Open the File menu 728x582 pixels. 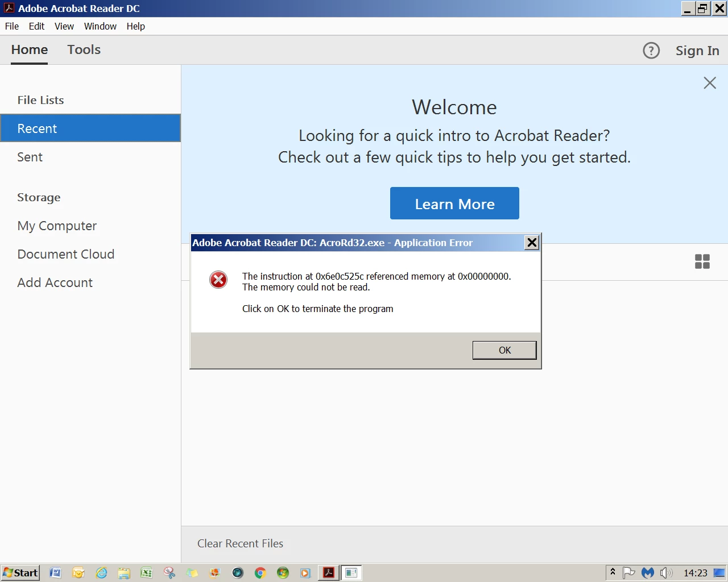12,26
